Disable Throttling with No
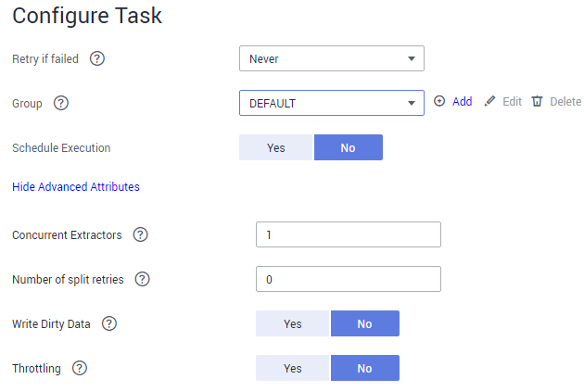This screenshot has height=392, width=584. 365,368
